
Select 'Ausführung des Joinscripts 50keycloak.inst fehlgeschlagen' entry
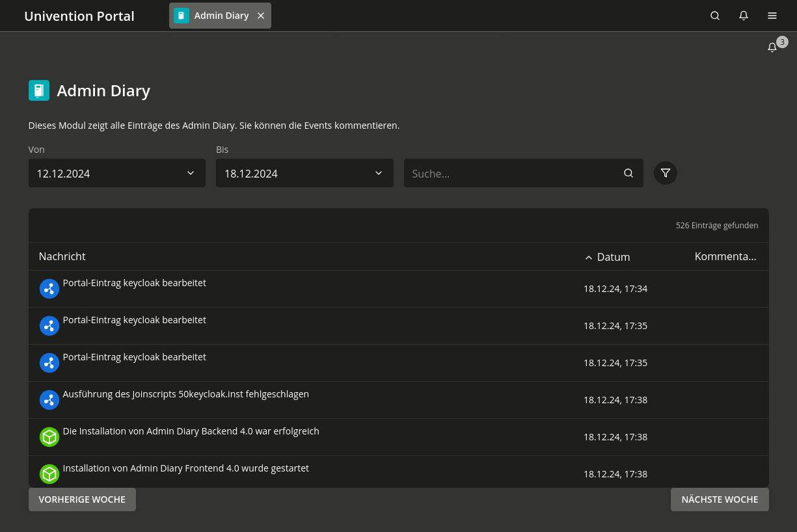pos(186,394)
